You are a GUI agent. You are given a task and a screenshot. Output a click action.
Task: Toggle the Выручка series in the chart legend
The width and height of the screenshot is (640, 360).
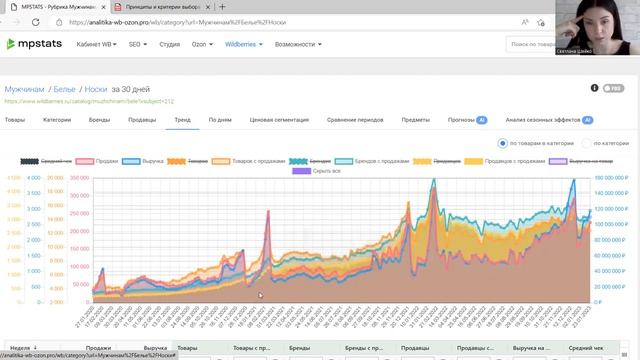(x=143, y=161)
